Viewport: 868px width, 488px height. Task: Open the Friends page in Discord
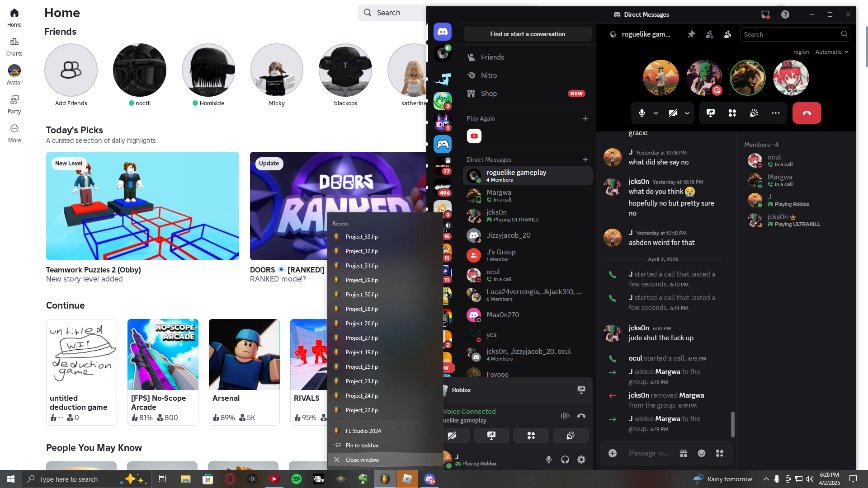coord(492,57)
